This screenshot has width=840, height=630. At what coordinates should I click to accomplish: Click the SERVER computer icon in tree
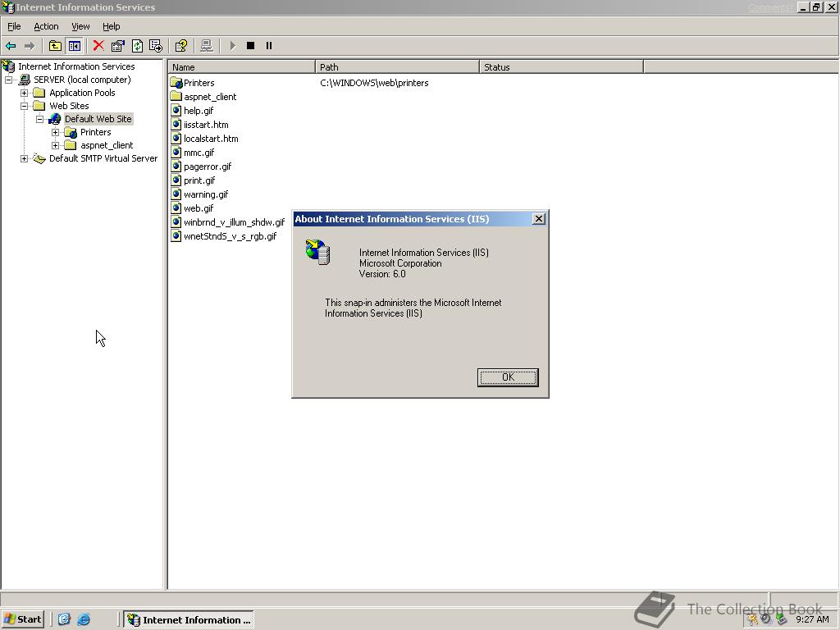(24, 80)
